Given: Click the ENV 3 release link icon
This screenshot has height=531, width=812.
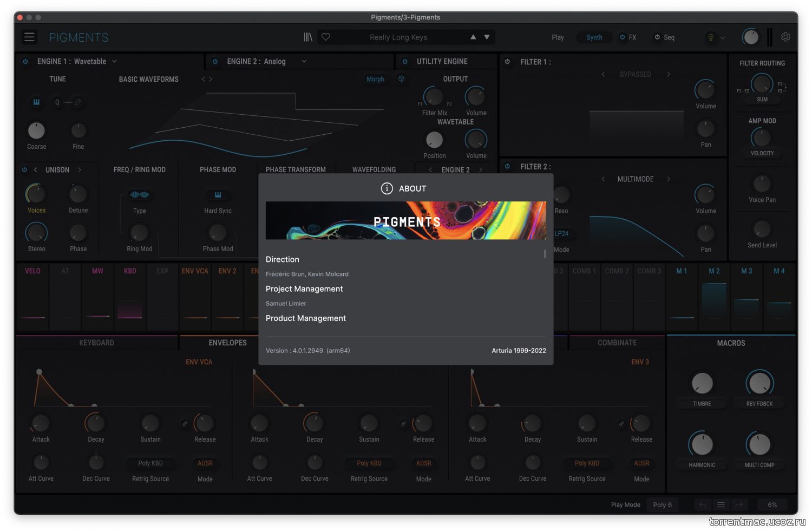Looking at the screenshot, I should click(621, 423).
